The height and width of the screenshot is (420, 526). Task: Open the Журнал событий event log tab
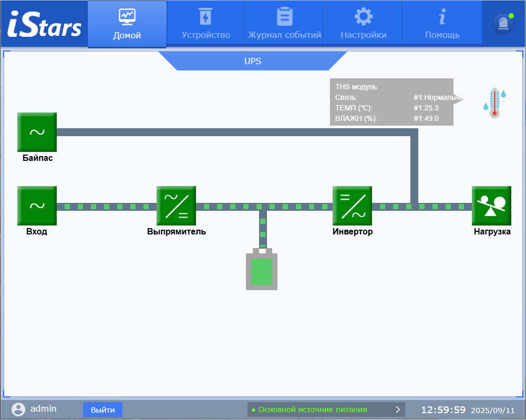285,24
